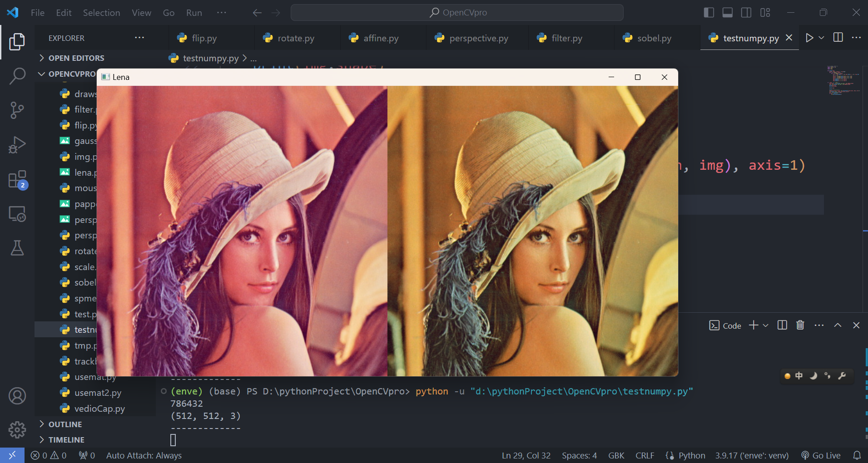This screenshot has height=463, width=868.
Task: Open editor More Actions ellipsis
Action: (856, 37)
